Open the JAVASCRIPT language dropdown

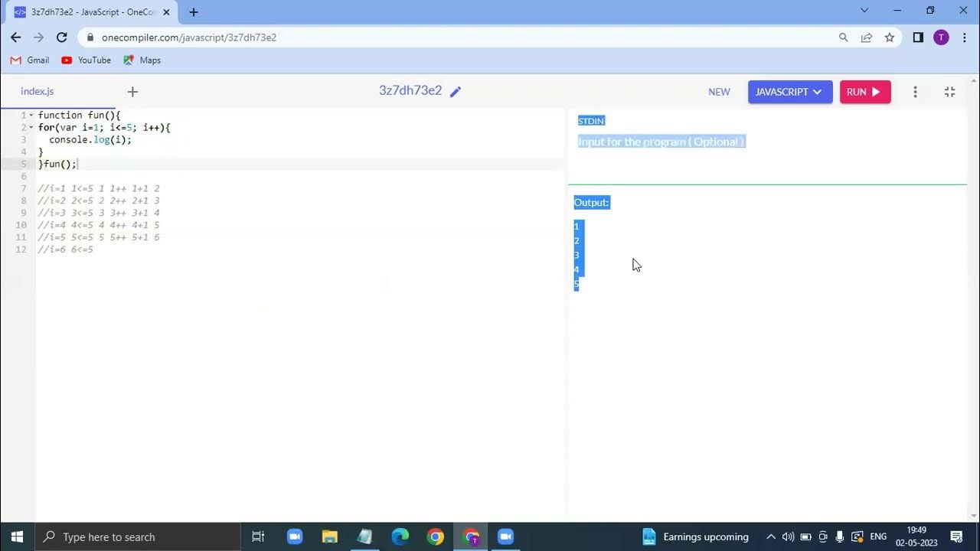pyautogui.click(x=790, y=91)
